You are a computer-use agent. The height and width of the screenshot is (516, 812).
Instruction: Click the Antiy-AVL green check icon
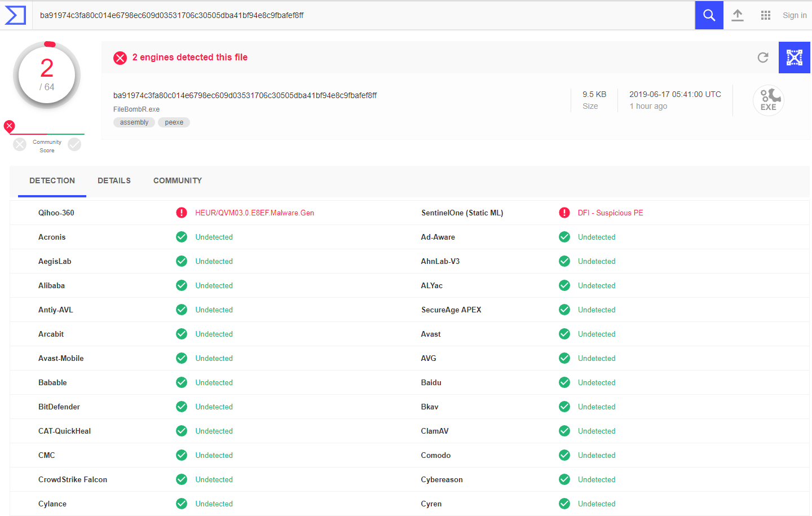[182, 310]
